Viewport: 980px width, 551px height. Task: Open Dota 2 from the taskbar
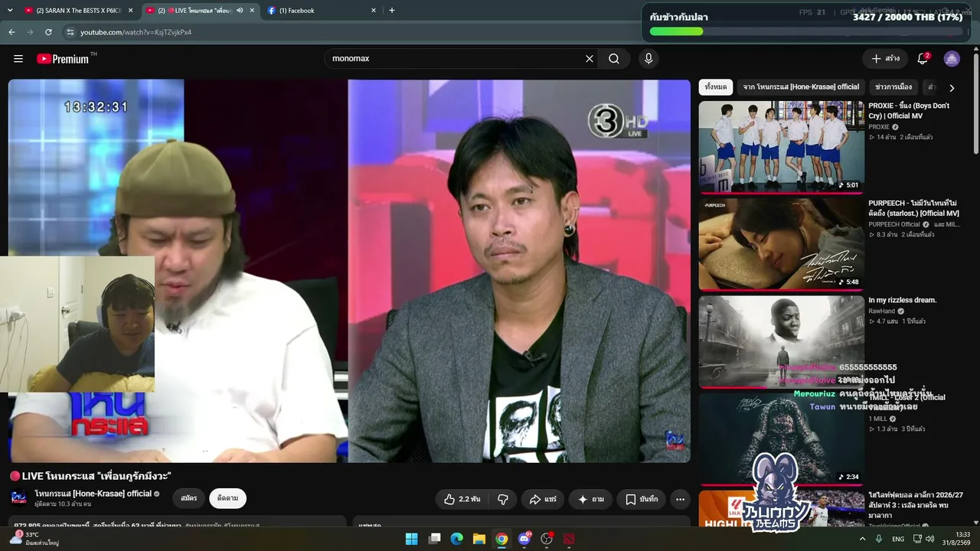point(569,539)
